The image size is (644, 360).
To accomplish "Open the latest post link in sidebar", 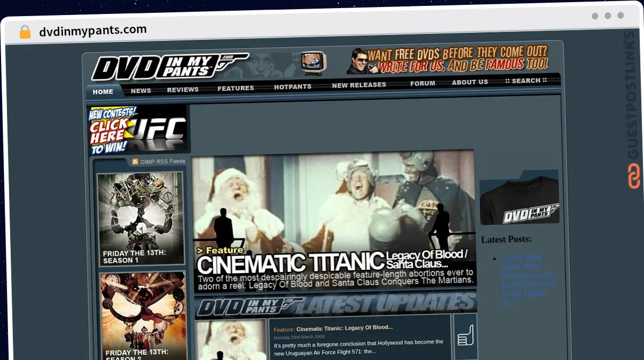I will click(x=530, y=280).
